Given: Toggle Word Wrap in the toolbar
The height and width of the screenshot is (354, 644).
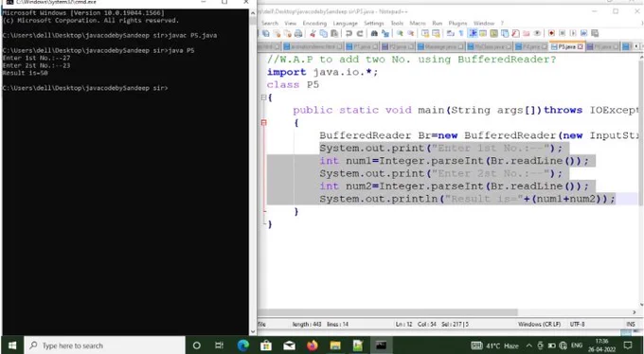Looking at the screenshot, I should tap(451, 33).
